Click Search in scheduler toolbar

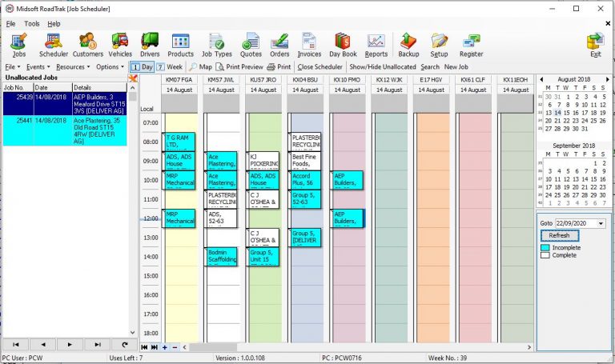430,67
